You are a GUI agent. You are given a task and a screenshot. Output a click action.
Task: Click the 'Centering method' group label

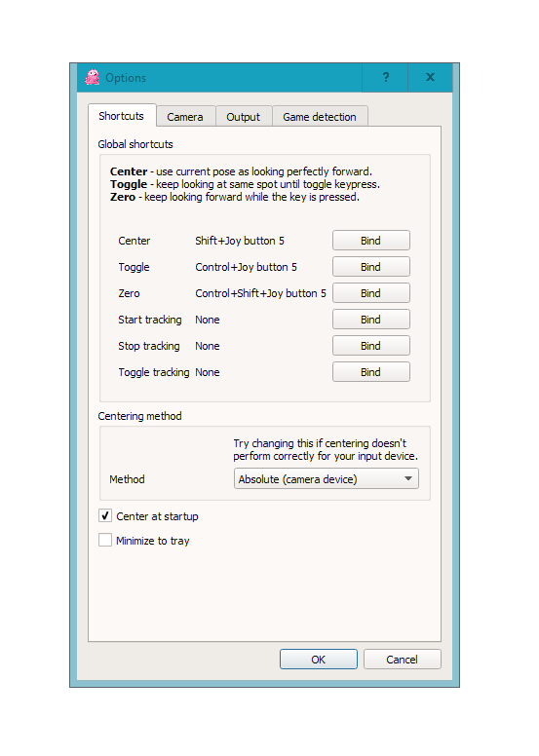pyautogui.click(x=140, y=416)
